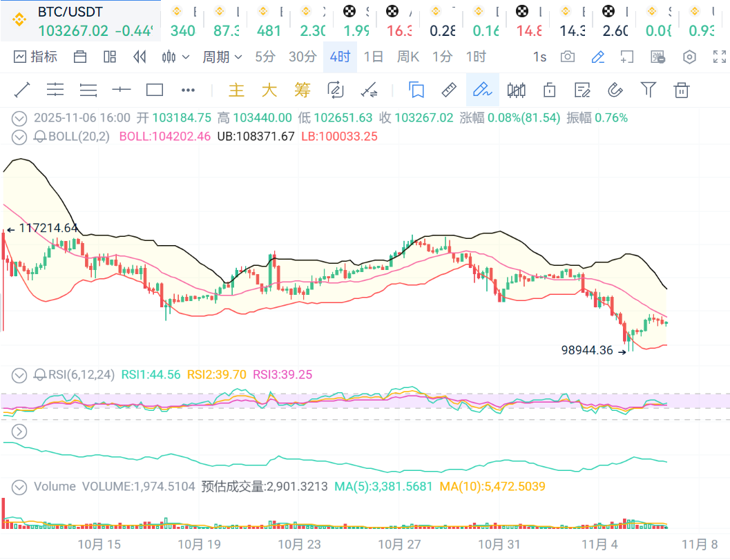The height and width of the screenshot is (560, 730).
Task: Take a chart screenshot with camera icon
Action: point(568,57)
